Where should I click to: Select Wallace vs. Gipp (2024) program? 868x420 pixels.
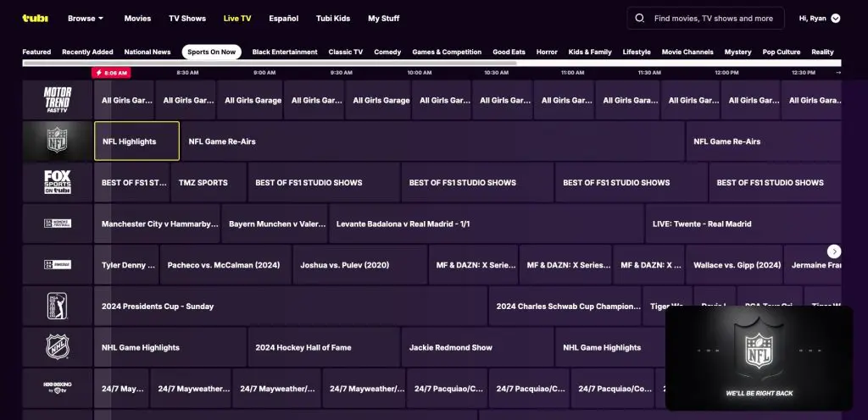pos(734,265)
